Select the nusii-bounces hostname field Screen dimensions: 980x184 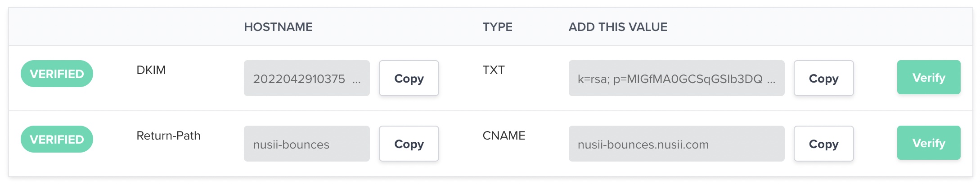click(x=306, y=144)
